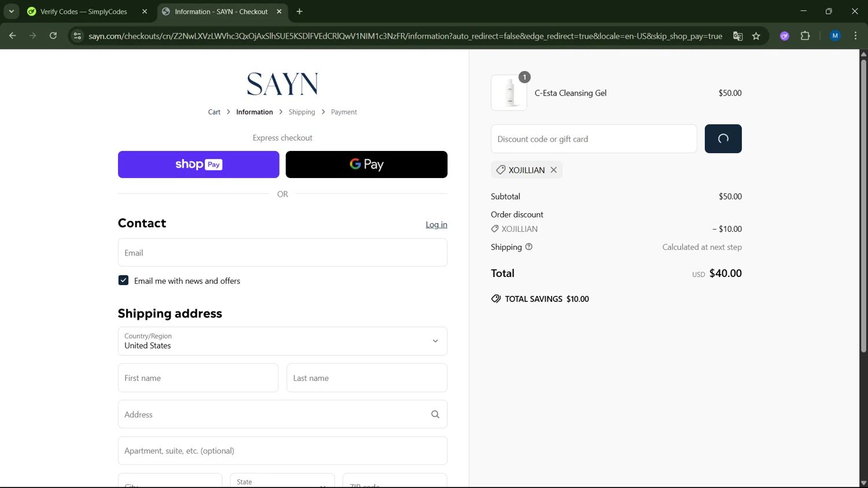Open the State dropdown
868x488 pixels.
[x=282, y=481]
